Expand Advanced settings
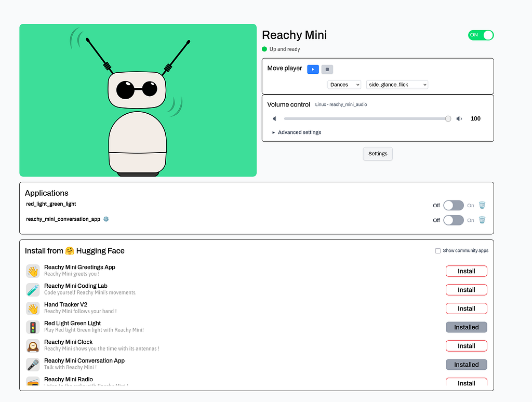 click(x=297, y=132)
